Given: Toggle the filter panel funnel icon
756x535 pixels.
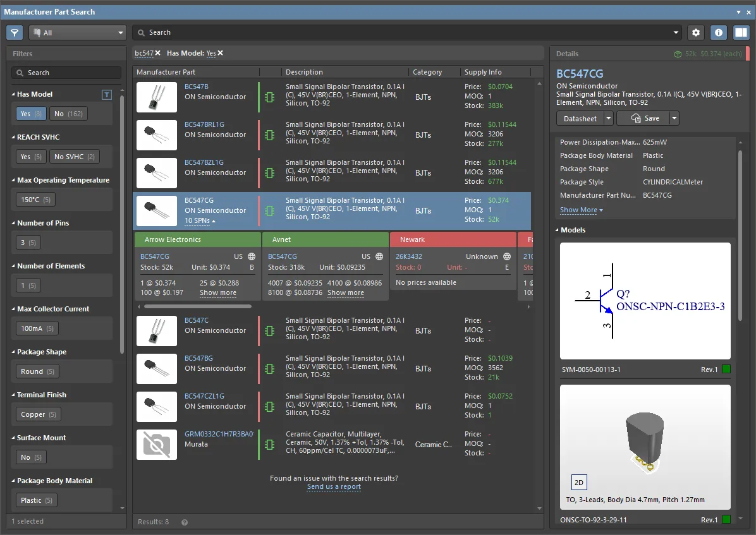Looking at the screenshot, I should 15,32.
